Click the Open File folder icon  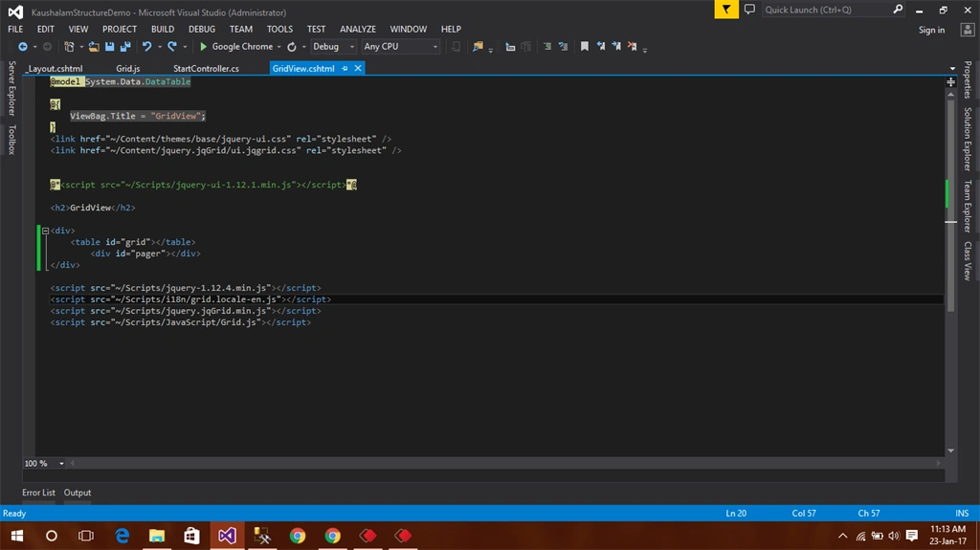click(x=94, y=46)
